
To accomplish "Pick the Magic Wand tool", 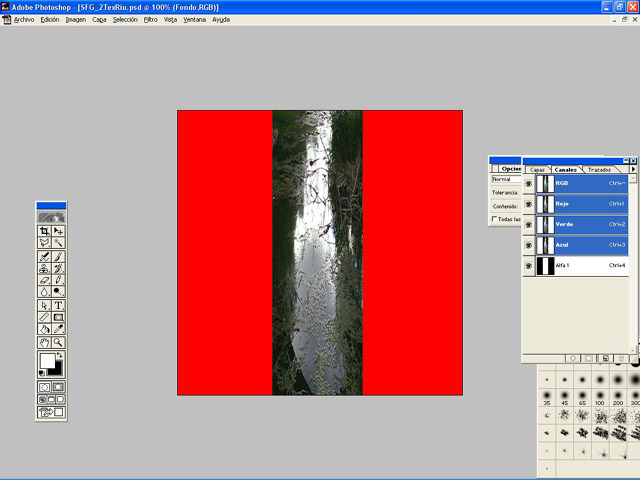I will tap(58, 243).
